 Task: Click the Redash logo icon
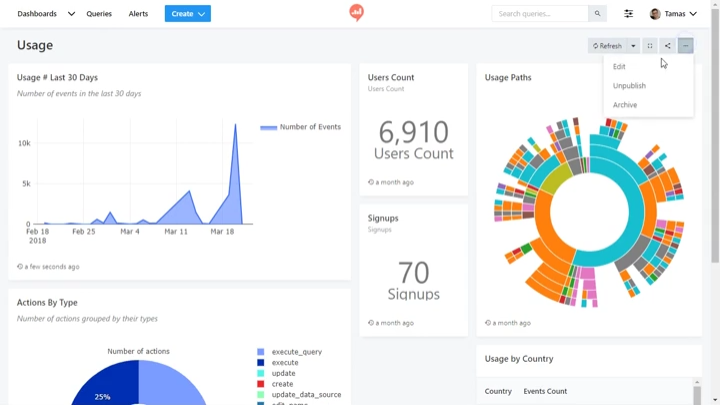pyautogui.click(x=356, y=12)
